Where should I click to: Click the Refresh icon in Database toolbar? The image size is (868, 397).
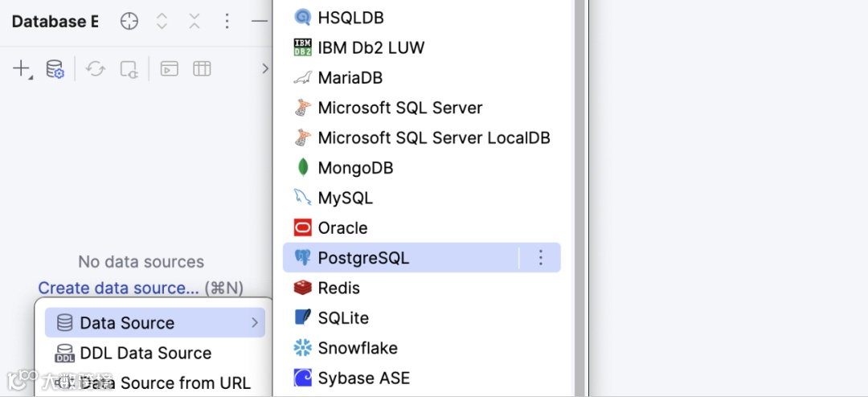(95, 69)
